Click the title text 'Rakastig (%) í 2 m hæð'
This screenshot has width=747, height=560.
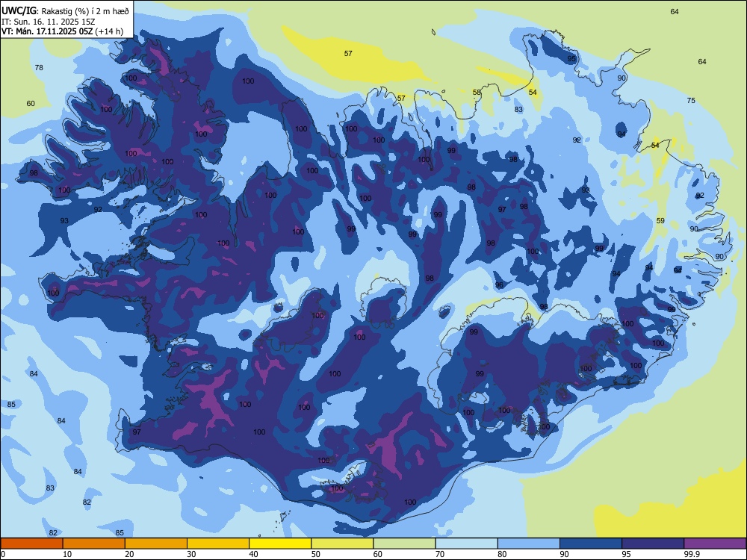coord(85,11)
